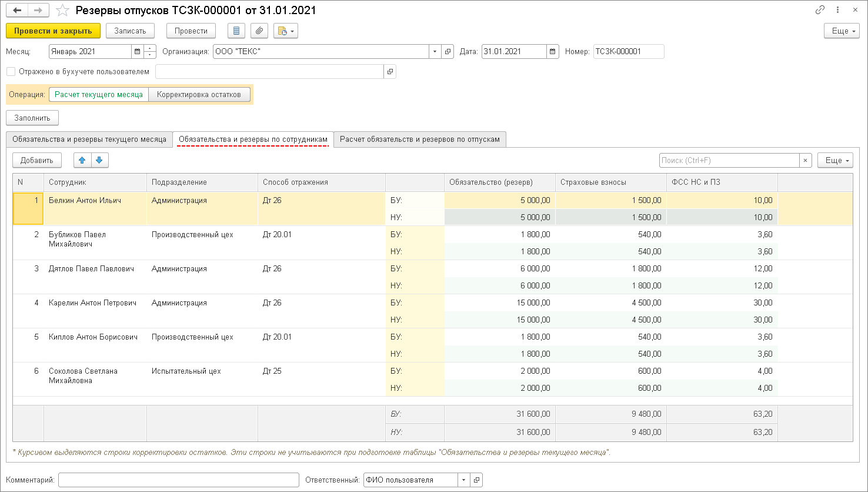Click the Добавить button
The width and height of the screenshot is (868, 492).
coord(36,160)
